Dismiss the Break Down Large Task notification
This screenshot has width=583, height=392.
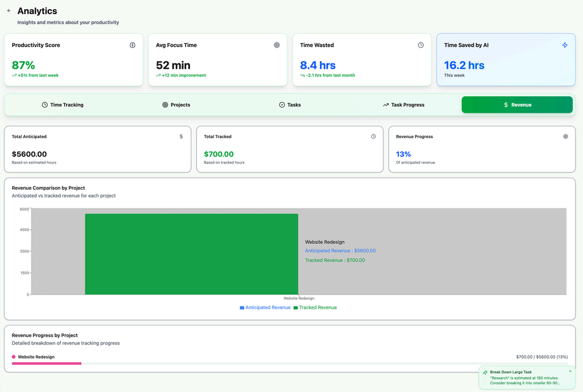570,371
